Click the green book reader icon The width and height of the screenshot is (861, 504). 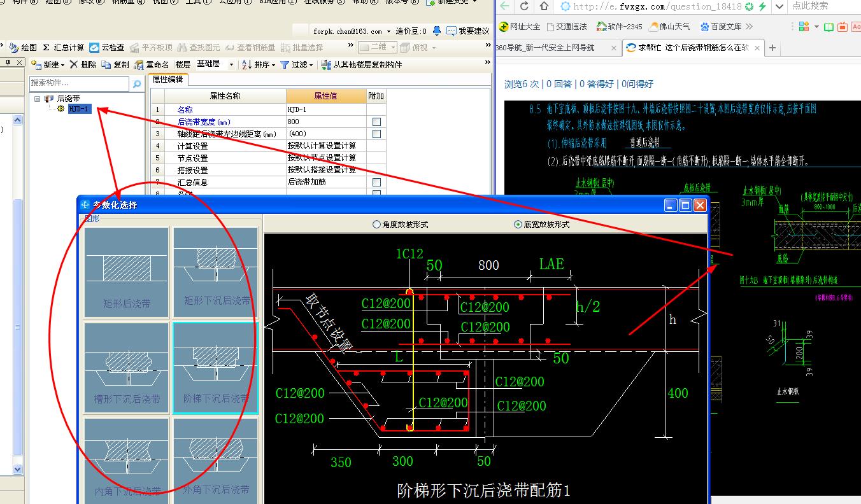(829, 27)
